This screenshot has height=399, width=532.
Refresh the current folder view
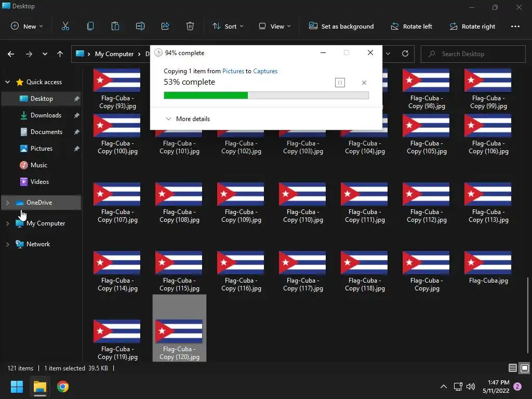tap(405, 54)
